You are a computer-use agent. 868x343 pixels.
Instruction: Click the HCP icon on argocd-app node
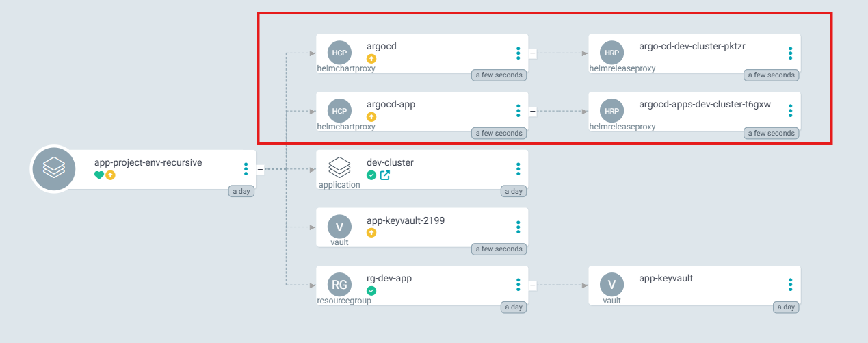click(x=339, y=111)
